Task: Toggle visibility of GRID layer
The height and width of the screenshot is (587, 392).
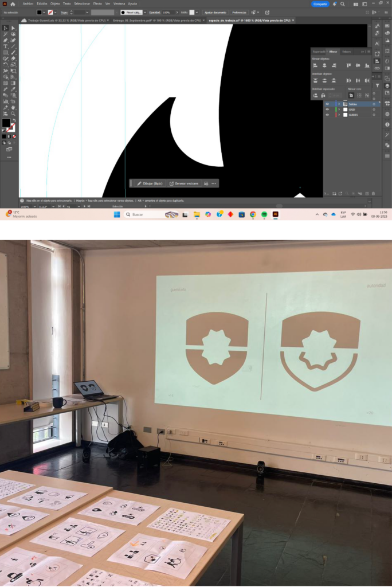Action: (327, 109)
